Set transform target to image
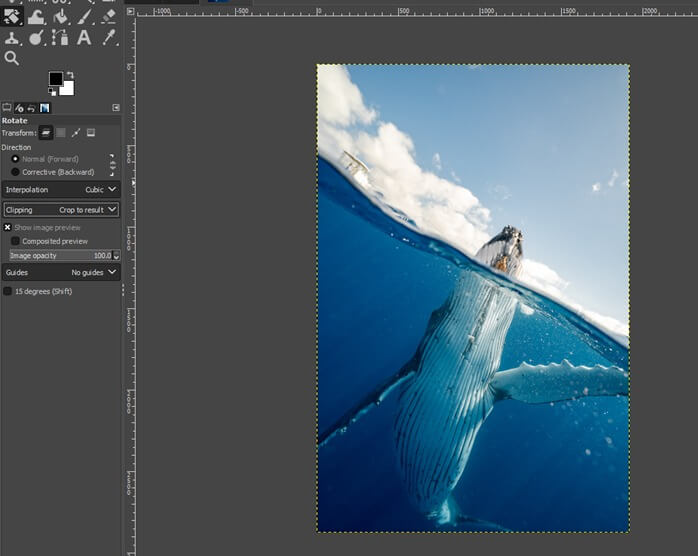 91,133
